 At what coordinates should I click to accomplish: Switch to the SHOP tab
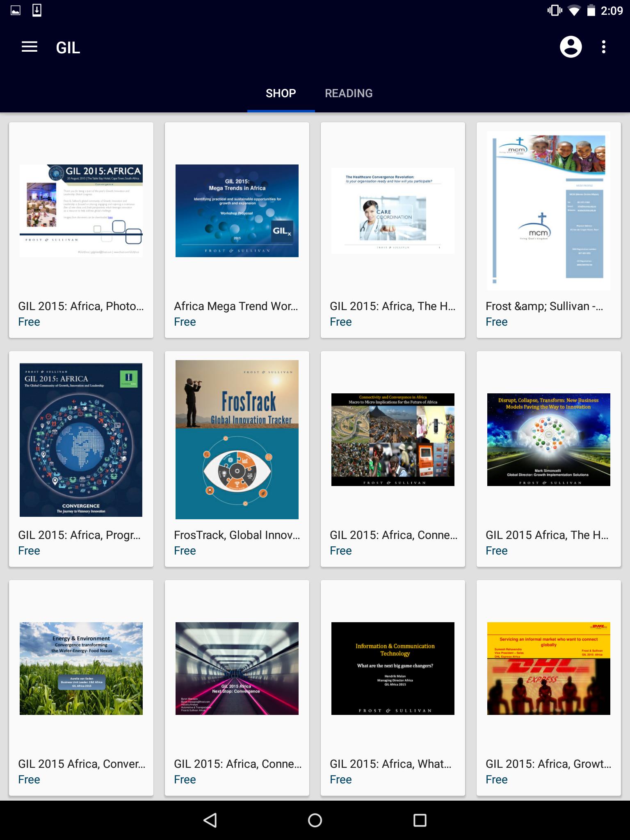click(281, 94)
